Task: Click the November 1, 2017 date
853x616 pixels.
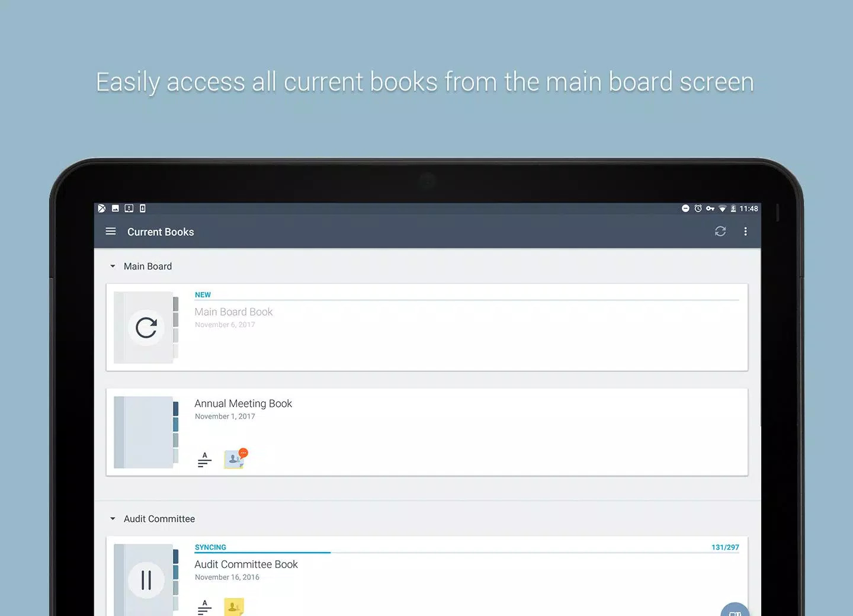Action: (225, 417)
